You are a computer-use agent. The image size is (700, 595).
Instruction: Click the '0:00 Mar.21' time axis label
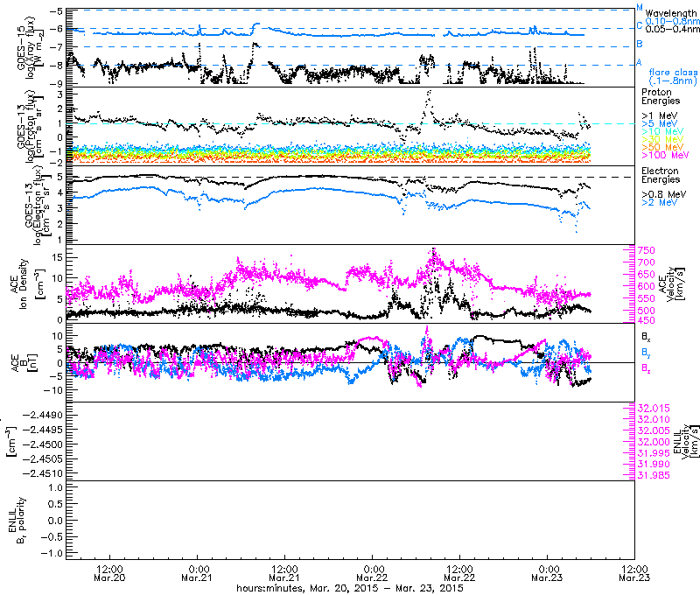pyautogui.click(x=197, y=573)
